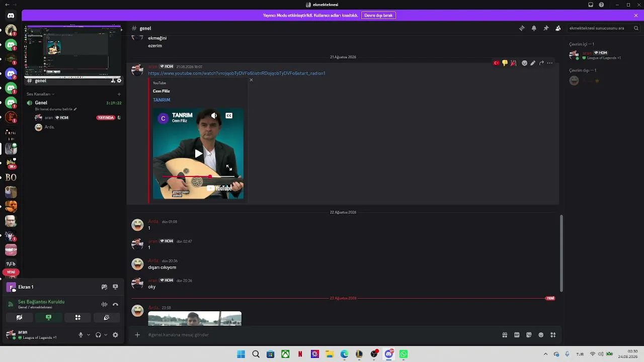Play the TANRIM video embed

tap(198, 153)
